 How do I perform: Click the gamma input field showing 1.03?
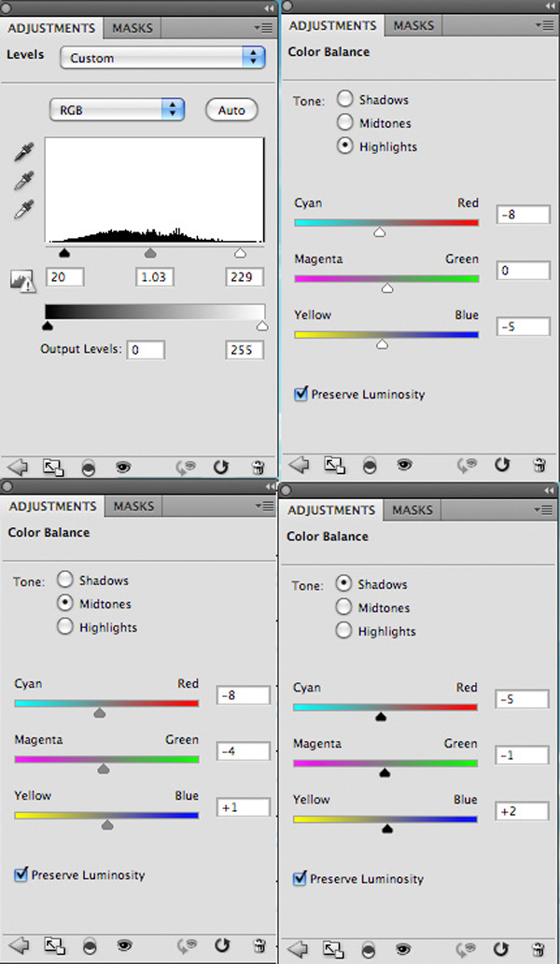(154, 276)
